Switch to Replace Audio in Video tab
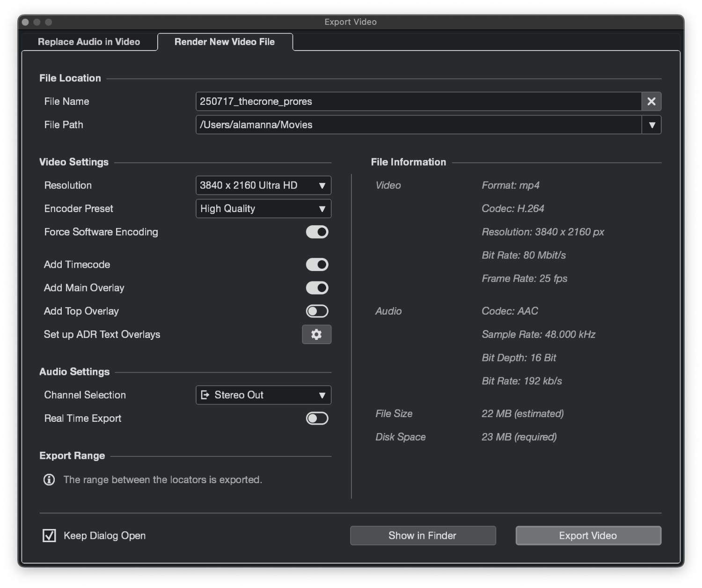Image resolution: width=702 pixels, height=588 pixels. pos(89,42)
